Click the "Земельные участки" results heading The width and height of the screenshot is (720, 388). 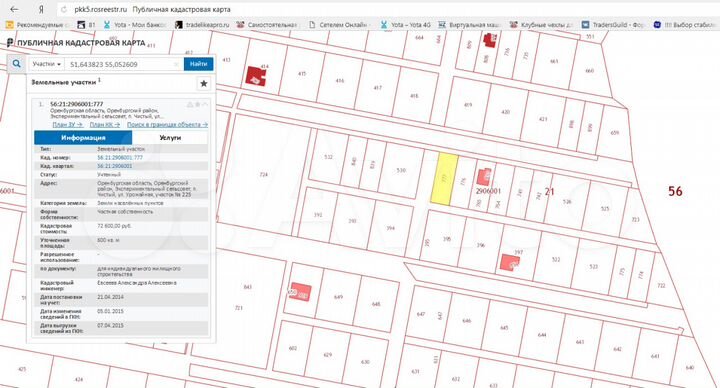[x=64, y=82]
